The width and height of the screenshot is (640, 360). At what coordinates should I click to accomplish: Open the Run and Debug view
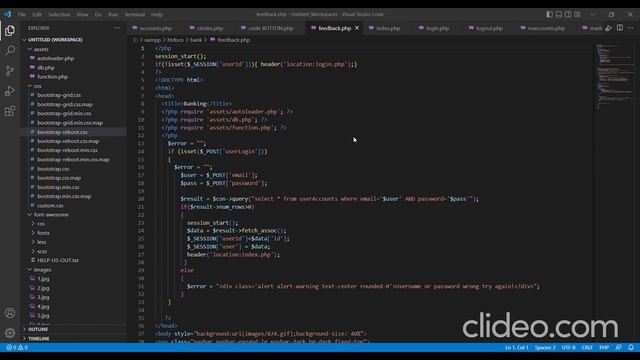click(x=10, y=91)
